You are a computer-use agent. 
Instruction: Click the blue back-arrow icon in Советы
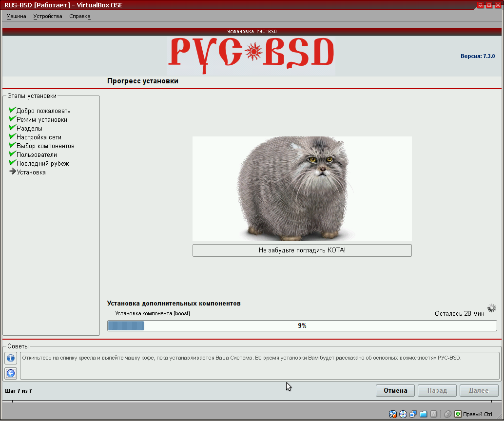[x=11, y=373]
